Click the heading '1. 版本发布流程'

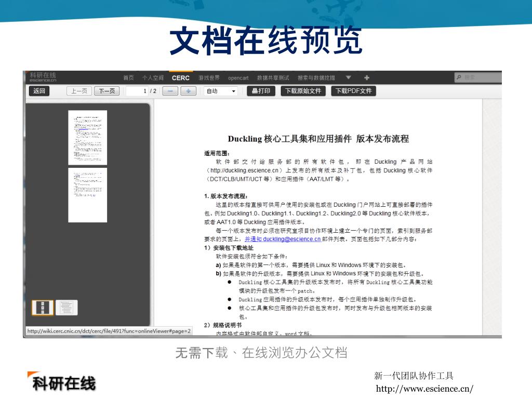(x=225, y=196)
